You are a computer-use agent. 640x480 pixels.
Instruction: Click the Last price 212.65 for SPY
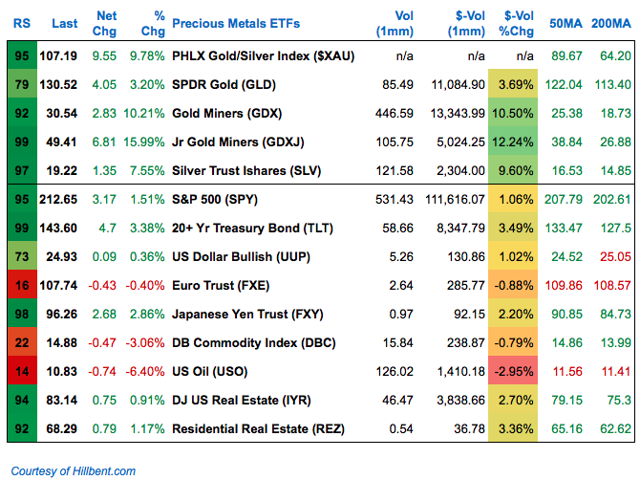[58, 199]
